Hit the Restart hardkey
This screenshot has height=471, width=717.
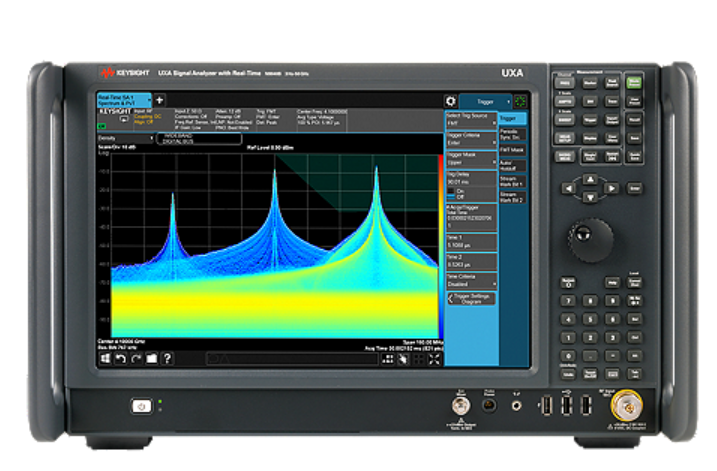[x=612, y=156]
